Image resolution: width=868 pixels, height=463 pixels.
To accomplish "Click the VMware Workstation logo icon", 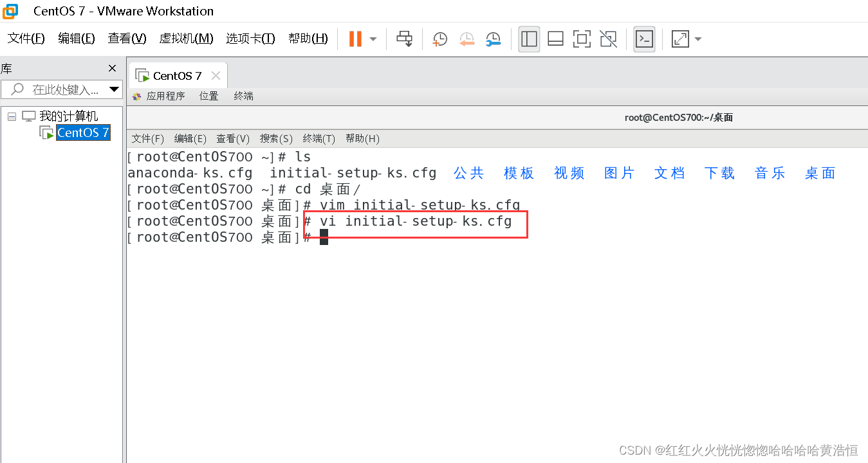I will tap(10, 11).
